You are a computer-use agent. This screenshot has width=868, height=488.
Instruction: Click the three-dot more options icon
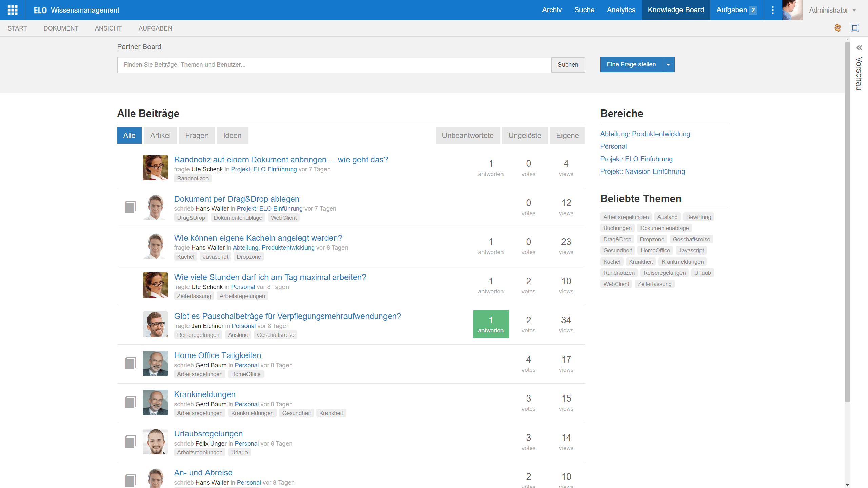click(x=773, y=10)
